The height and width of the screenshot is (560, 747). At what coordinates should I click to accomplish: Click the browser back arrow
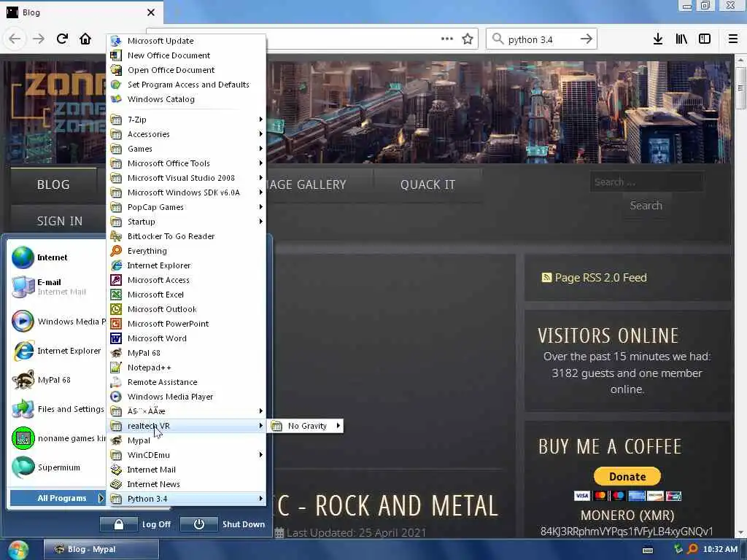coord(15,39)
